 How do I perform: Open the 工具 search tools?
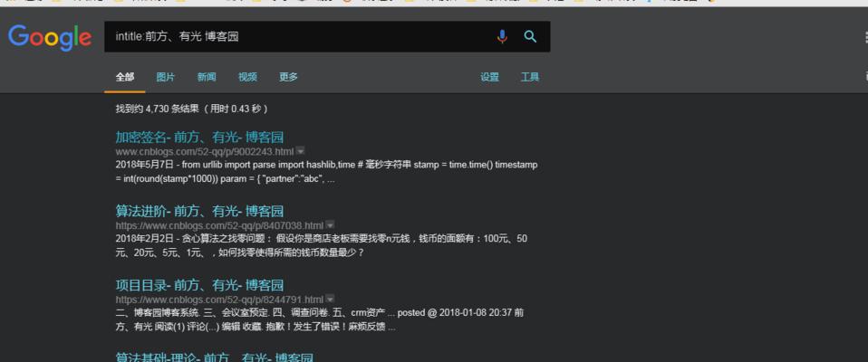pos(530,77)
